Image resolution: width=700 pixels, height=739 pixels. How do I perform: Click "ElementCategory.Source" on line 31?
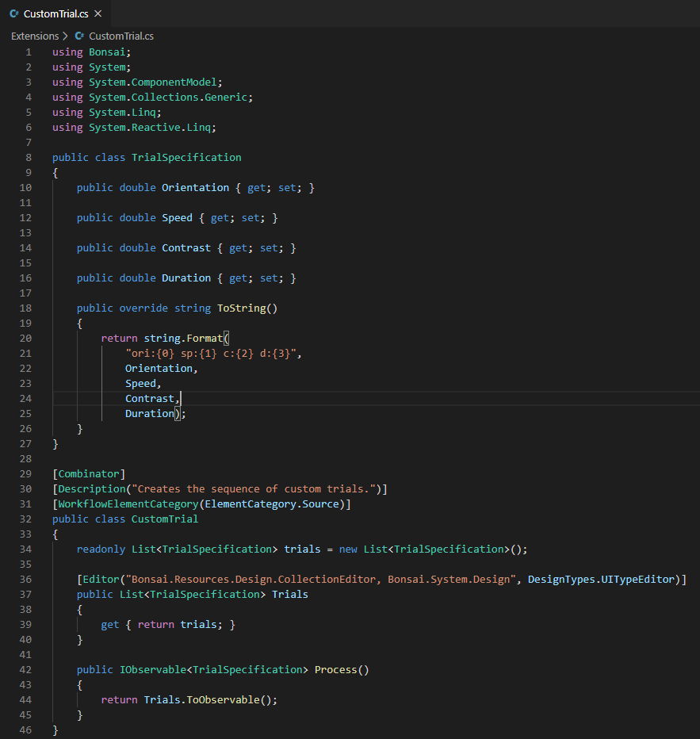point(272,504)
